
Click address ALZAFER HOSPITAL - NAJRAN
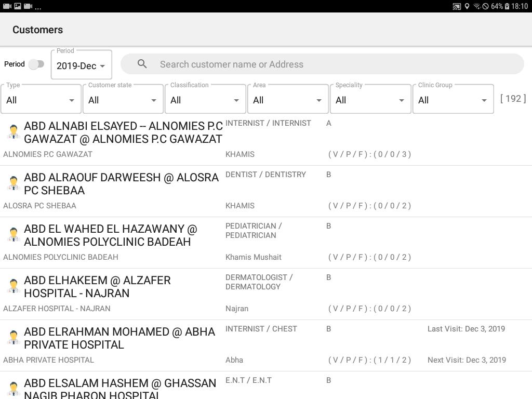click(x=57, y=309)
